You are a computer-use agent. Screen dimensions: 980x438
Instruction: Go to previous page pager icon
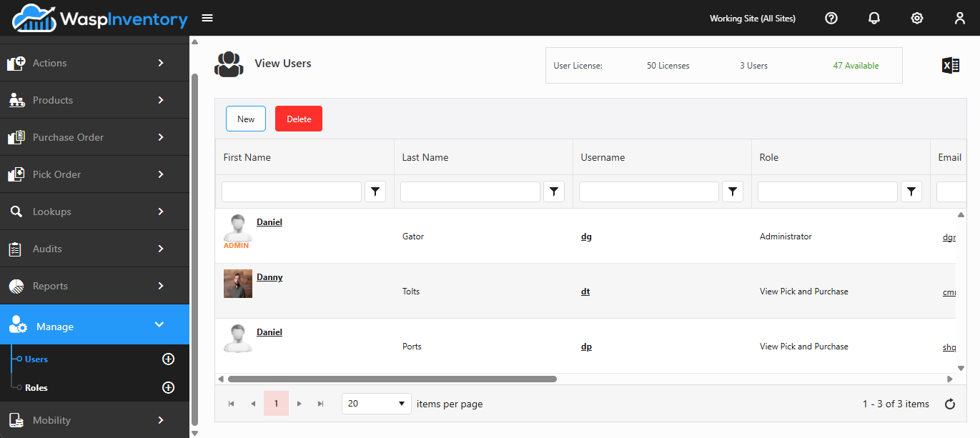(253, 404)
